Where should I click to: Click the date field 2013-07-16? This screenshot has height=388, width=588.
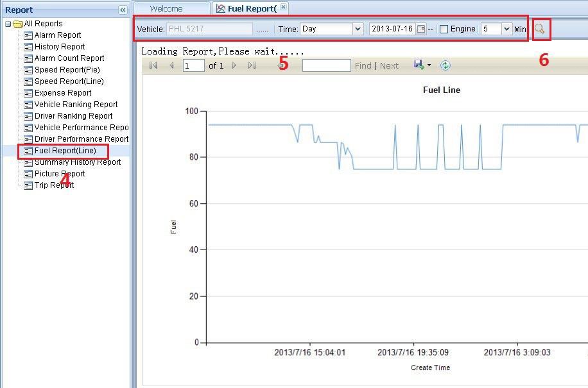pyautogui.click(x=392, y=29)
